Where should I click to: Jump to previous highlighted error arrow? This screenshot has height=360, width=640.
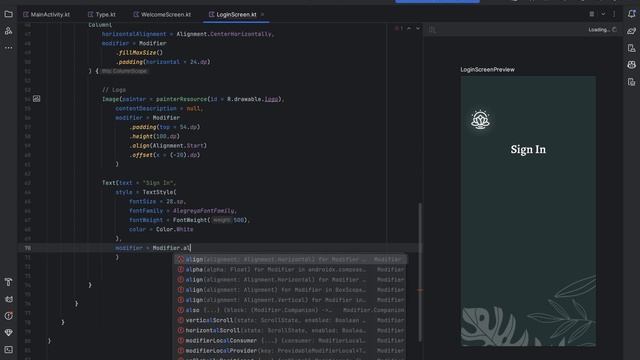pyautogui.click(x=409, y=28)
